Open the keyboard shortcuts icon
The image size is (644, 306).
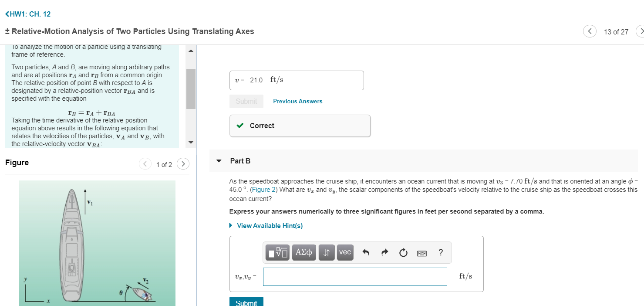click(x=421, y=252)
